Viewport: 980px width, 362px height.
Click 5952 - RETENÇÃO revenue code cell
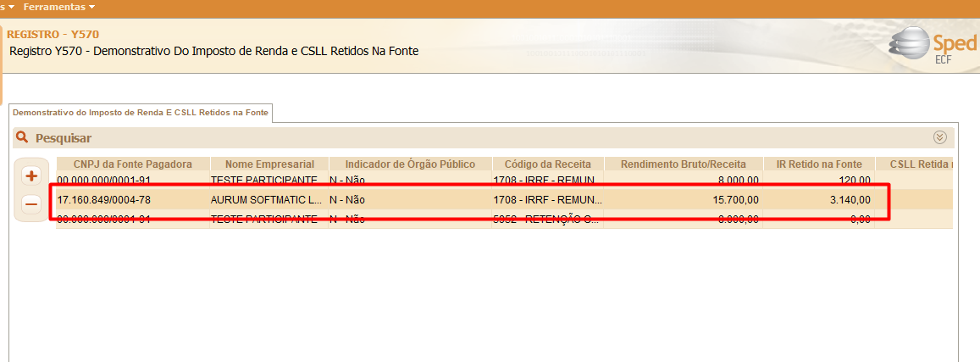[547, 219]
